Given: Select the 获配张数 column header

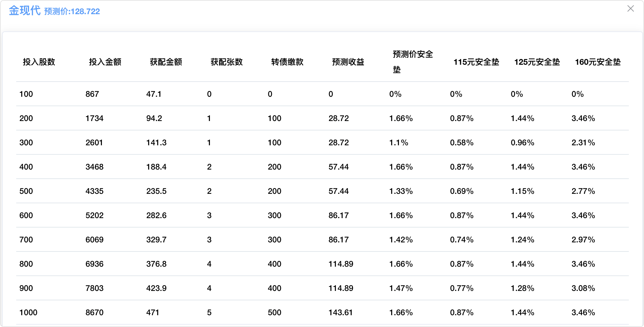Looking at the screenshot, I should click(226, 62).
